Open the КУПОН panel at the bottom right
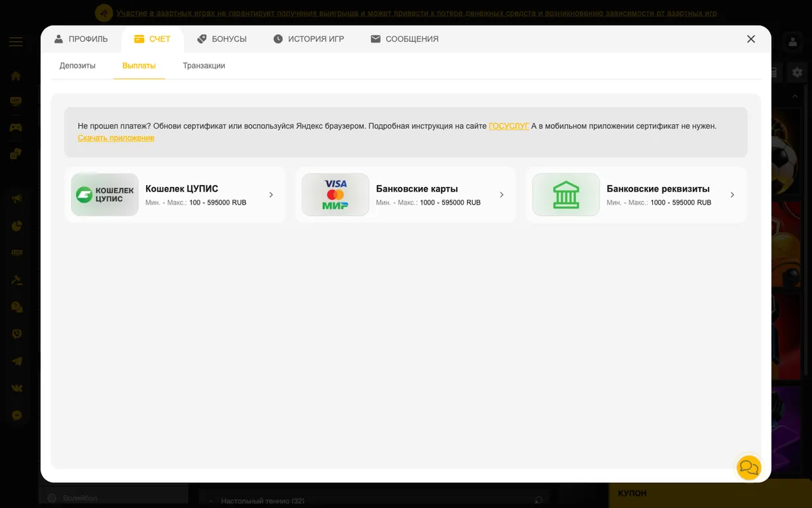This screenshot has width=812, height=508. pos(710,494)
